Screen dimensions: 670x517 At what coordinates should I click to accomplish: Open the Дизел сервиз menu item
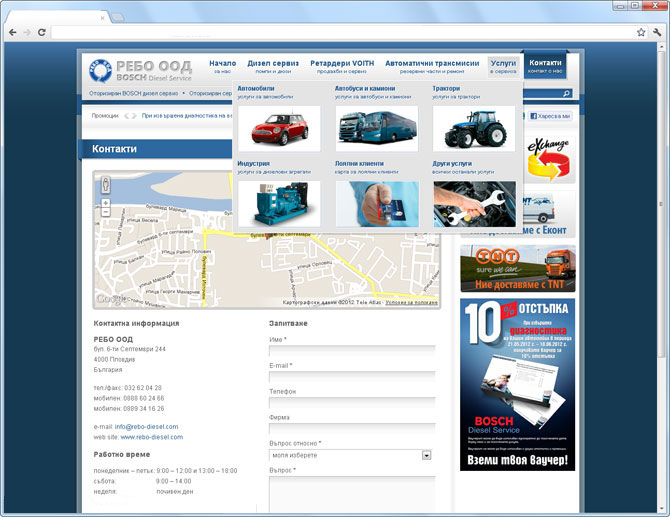[x=273, y=67]
